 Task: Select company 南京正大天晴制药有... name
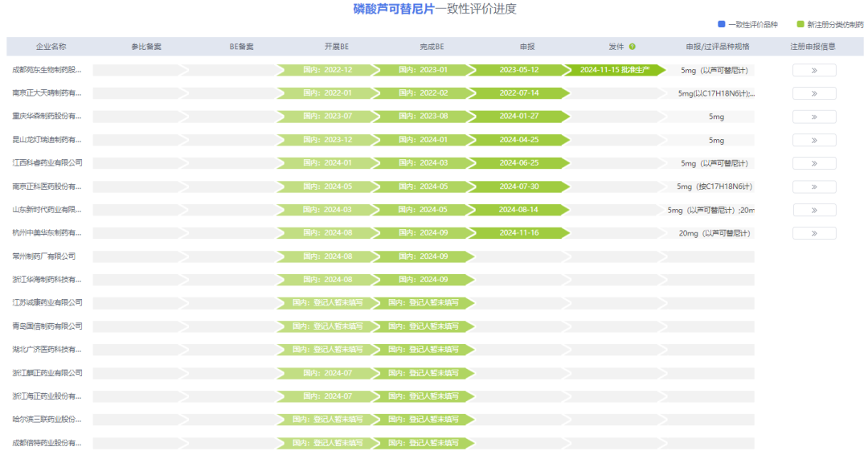47,93
